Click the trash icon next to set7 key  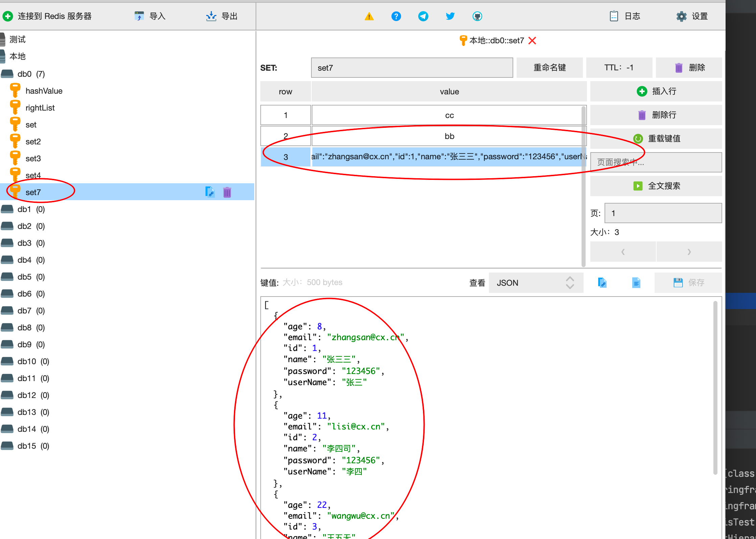click(227, 192)
